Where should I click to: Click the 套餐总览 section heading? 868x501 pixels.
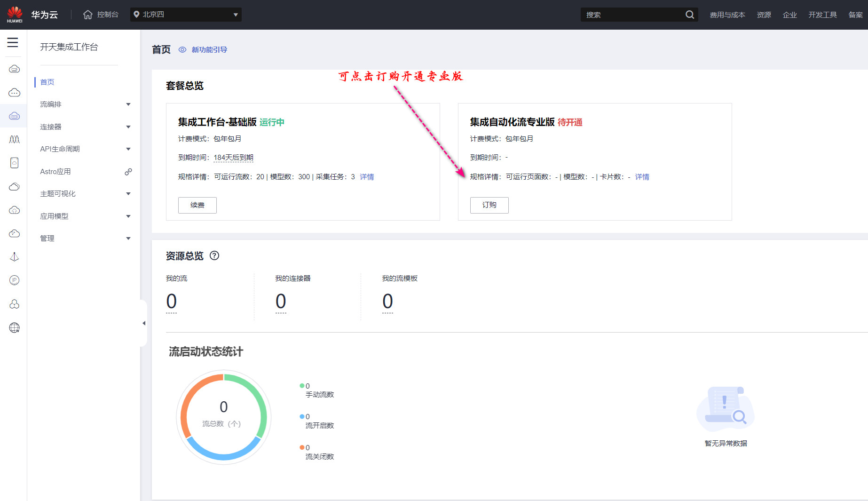[x=185, y=86]
